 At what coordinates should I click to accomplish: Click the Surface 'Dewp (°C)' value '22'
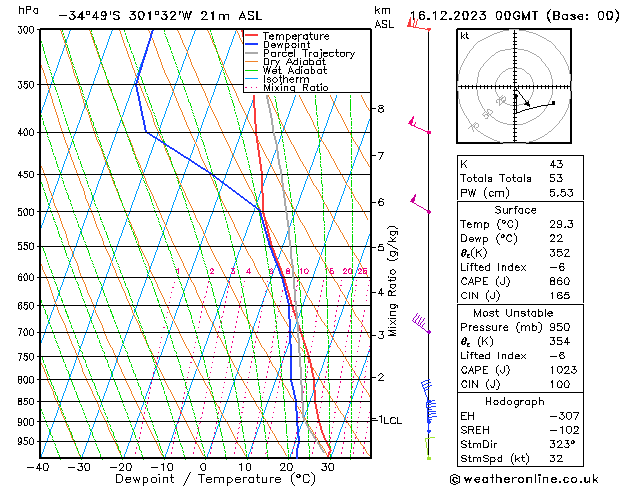tap(556, 238)
